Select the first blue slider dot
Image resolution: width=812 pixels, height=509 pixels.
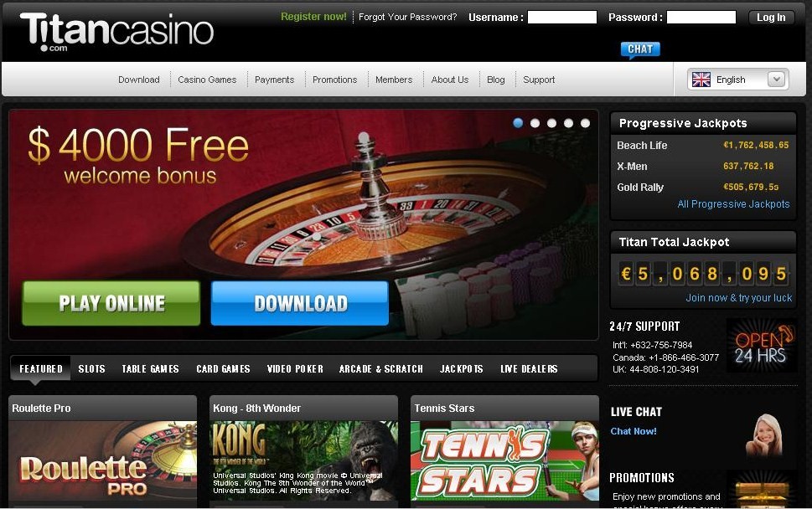click(518, 123)
